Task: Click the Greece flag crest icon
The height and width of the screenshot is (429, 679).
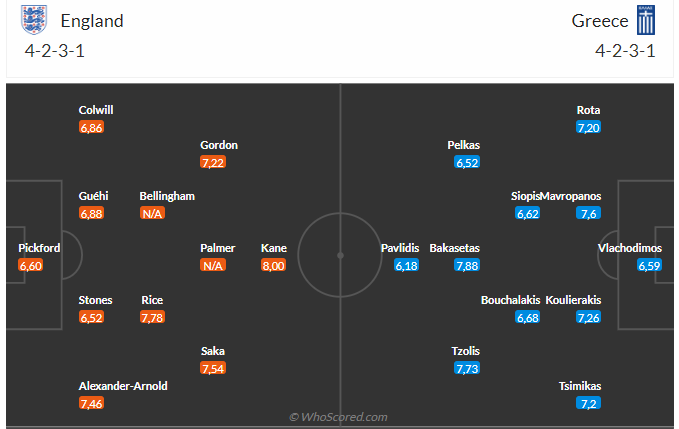Action: pos(645,20)
